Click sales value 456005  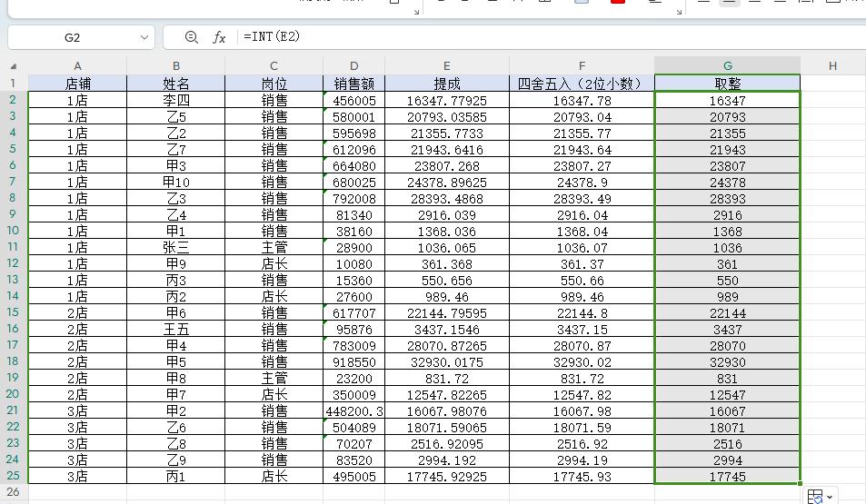tap(354, 101)
